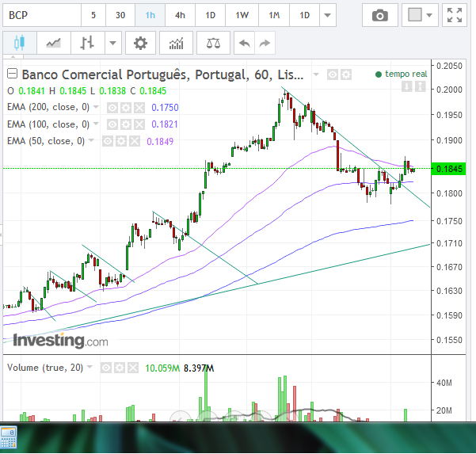This screenshot has height=454, width=476.
Task: Select the bars chart style icon
Action: tap(88, 44)
